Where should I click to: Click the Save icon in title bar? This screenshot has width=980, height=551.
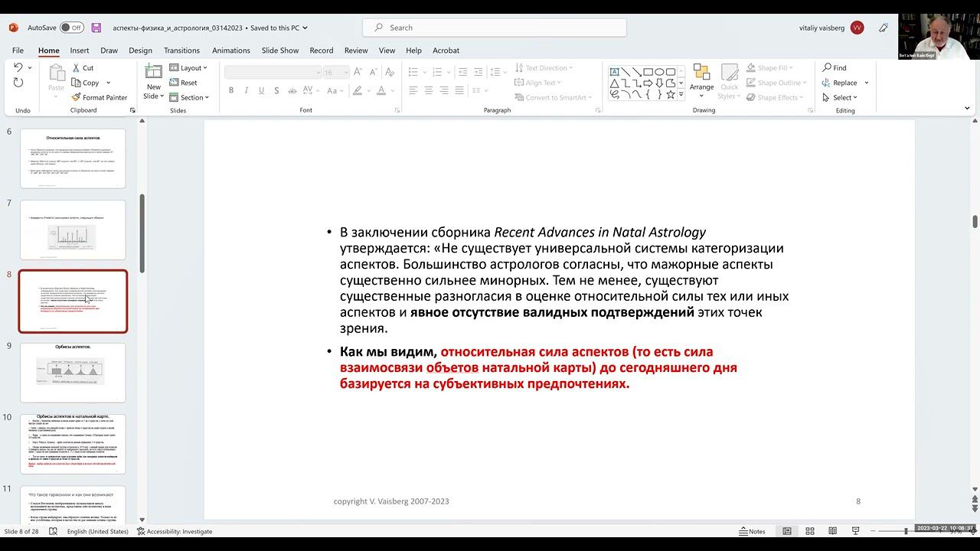tap(96, 28)
